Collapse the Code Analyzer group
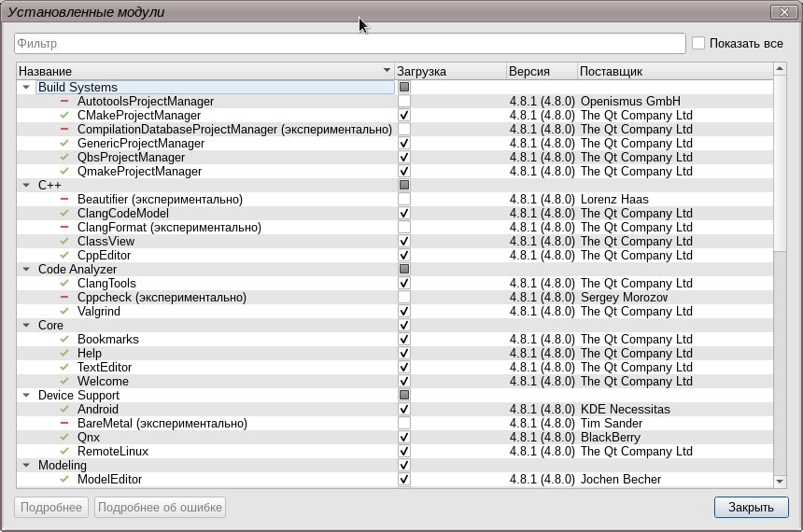Image resolution: width=803 pixels, height=532 pixels. pyautogui.click(x=26, y=269)
